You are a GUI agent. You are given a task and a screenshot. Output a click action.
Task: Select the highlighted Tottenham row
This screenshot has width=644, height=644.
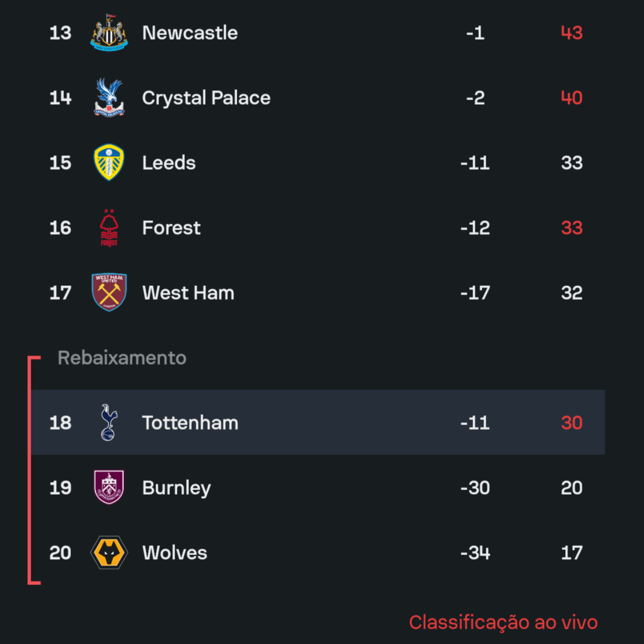[x=318, y=423]
